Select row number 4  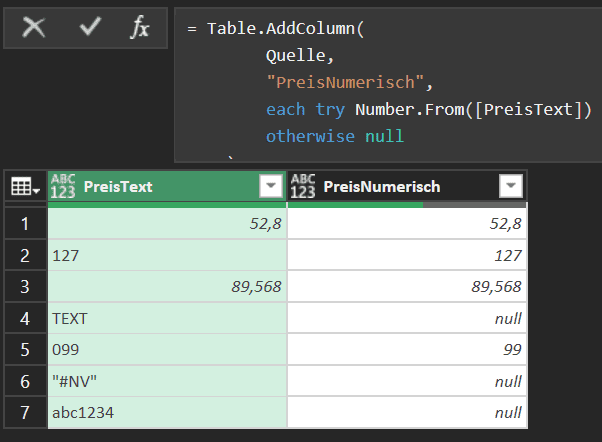(x=24, y=319)
